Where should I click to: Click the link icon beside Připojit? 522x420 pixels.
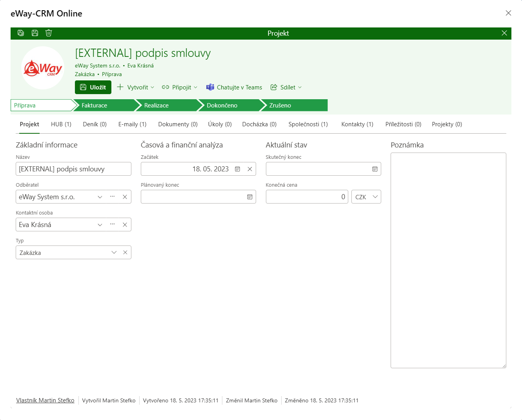166,87
